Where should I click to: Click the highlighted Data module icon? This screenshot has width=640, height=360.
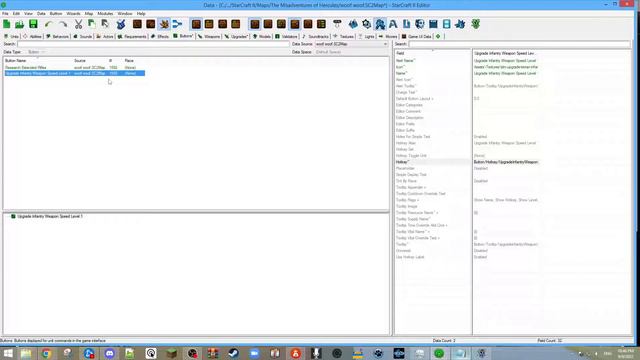click(380, 24)
